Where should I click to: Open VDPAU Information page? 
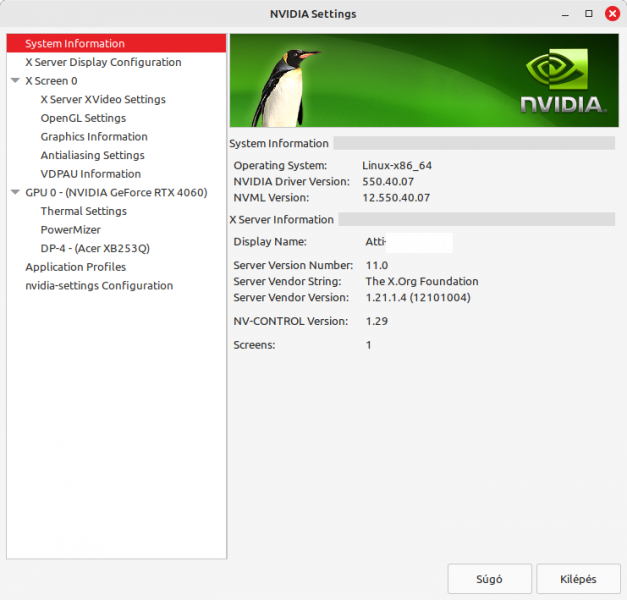click(x=90, y=174)
